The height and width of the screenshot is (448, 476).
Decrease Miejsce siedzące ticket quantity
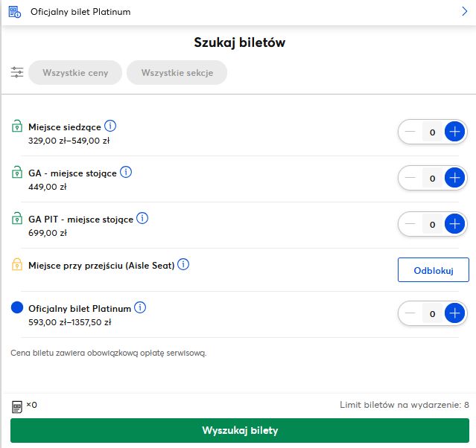(x=410, y=132)
